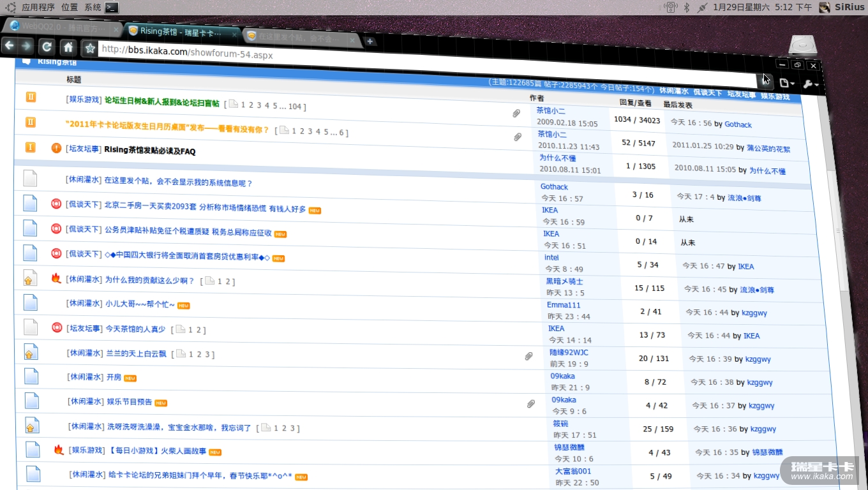Open the browser home page

(68, 48)
